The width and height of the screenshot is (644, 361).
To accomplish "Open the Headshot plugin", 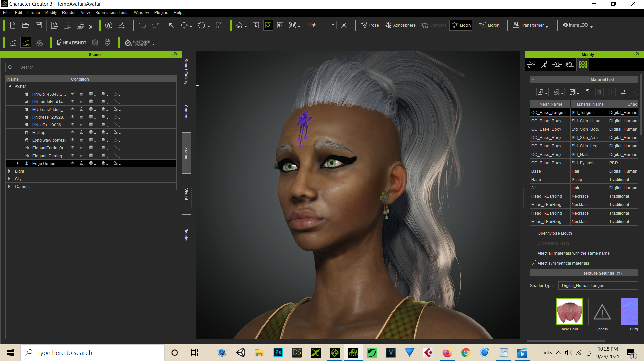I will [71, 43].
